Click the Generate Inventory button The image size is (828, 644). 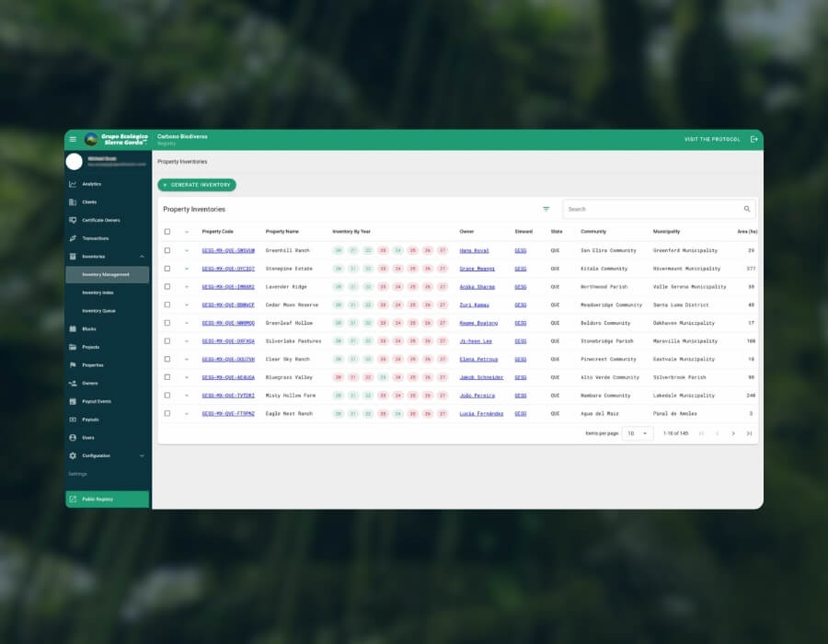tap(197, 185)
